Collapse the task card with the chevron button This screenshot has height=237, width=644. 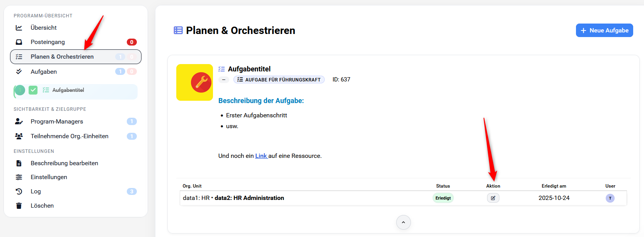403,222
